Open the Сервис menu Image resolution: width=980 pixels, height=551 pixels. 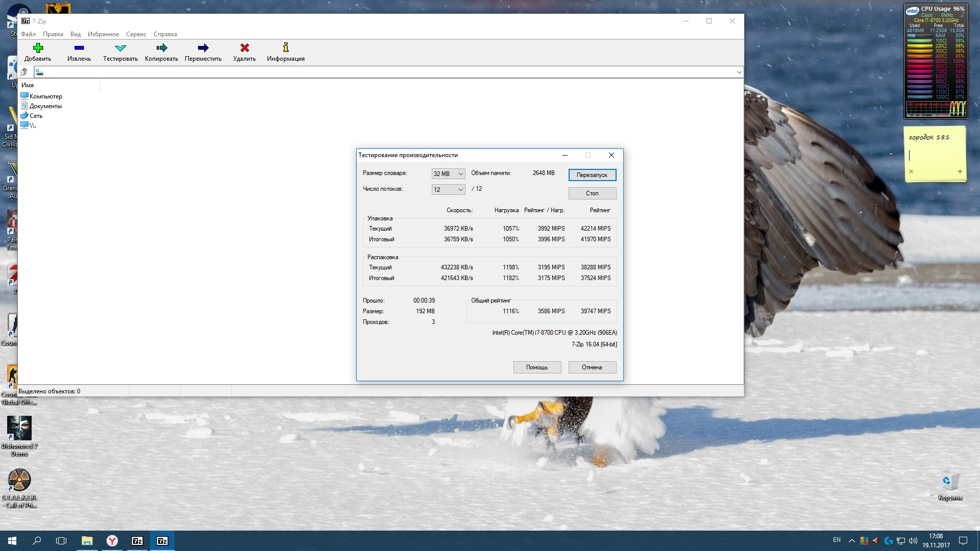point(136,34)
